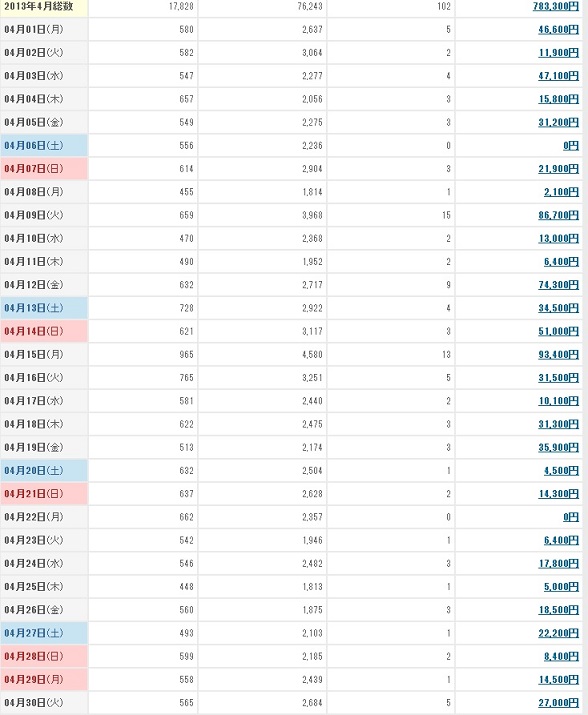Open the 27,000円 link for 04月30日
This screenshot has width=588, height=715.
(x=558, y=703)
